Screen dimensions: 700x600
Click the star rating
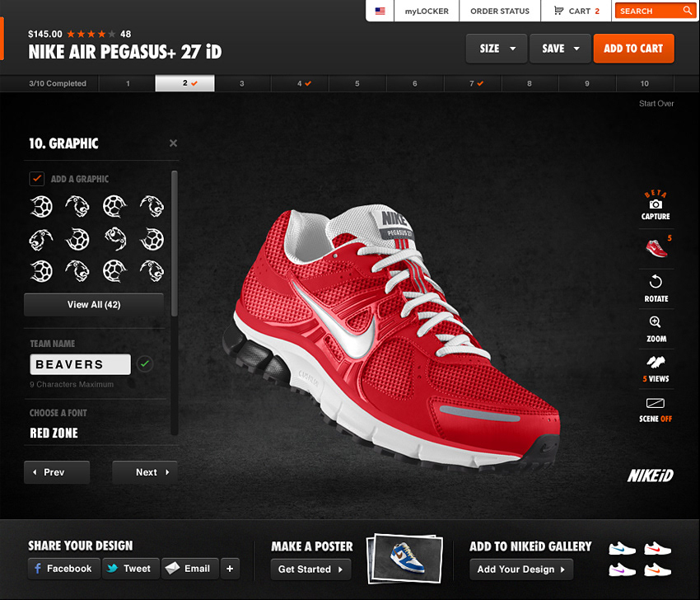coord(91,34)
